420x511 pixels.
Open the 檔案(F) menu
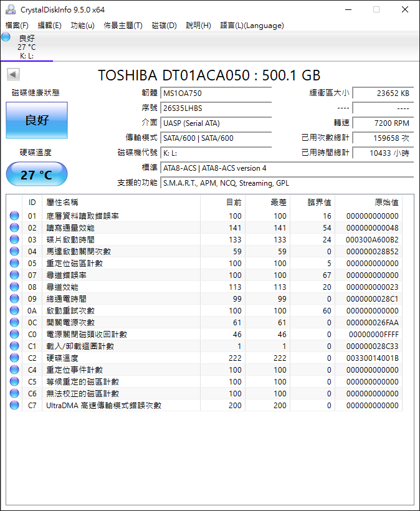[x=17, y=26]
